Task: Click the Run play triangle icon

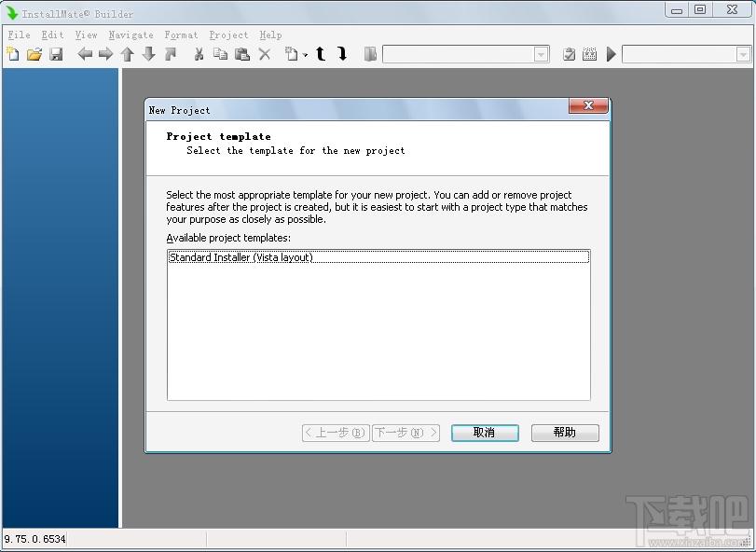Action: coord(612,54)
